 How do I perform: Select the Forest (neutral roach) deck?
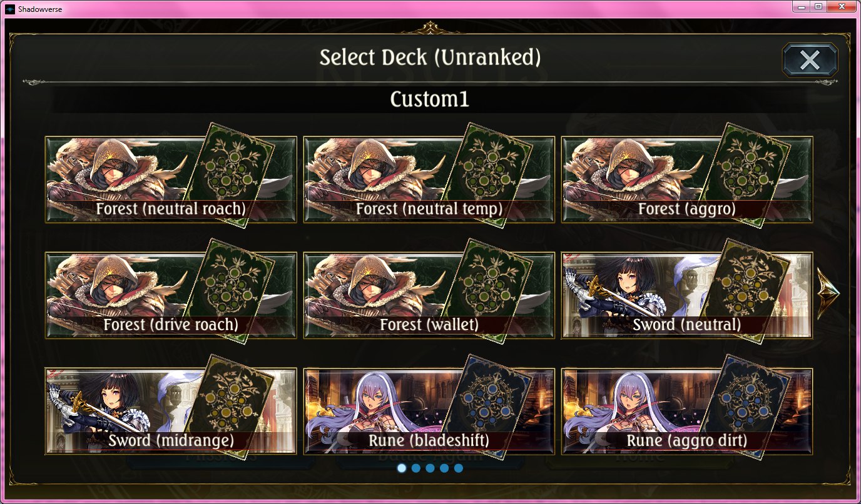171,179
